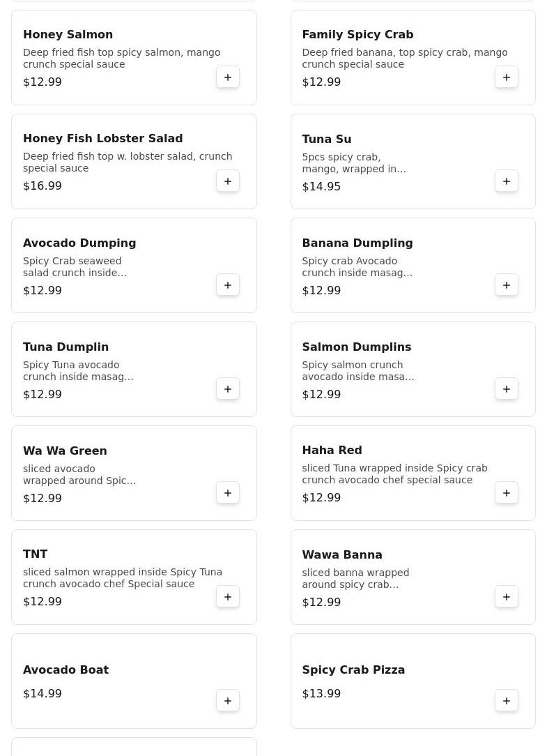Expand truncated Wawa Banna description

[355, 579]
